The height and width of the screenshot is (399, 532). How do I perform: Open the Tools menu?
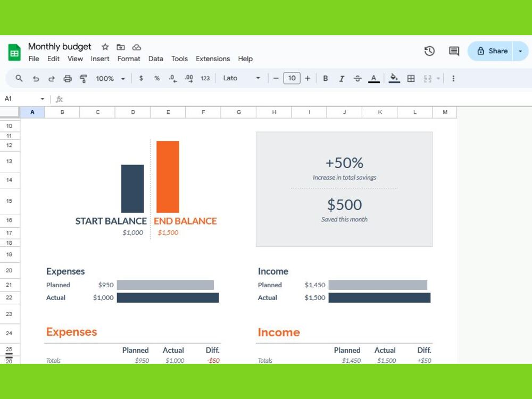[x=179, y=59]
